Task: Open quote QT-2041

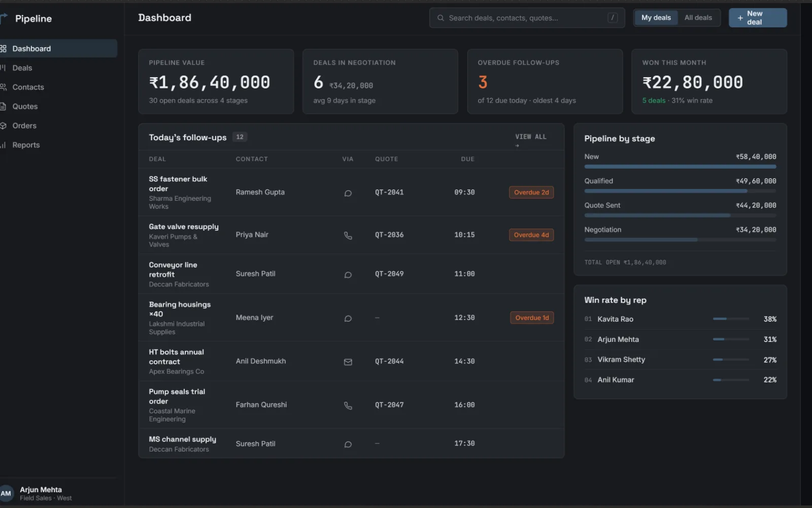Action: (x=389, y=193)
